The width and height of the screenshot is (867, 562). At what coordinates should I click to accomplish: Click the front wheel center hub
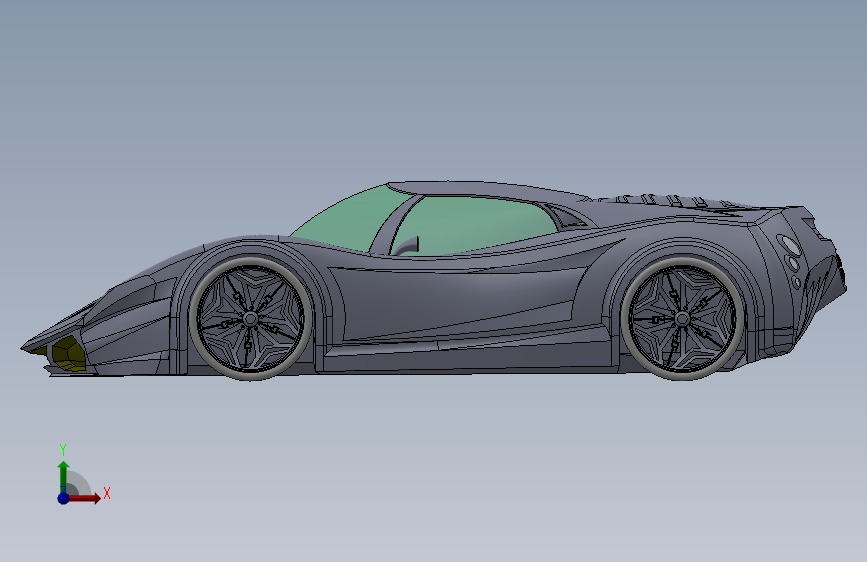point(250,319)
